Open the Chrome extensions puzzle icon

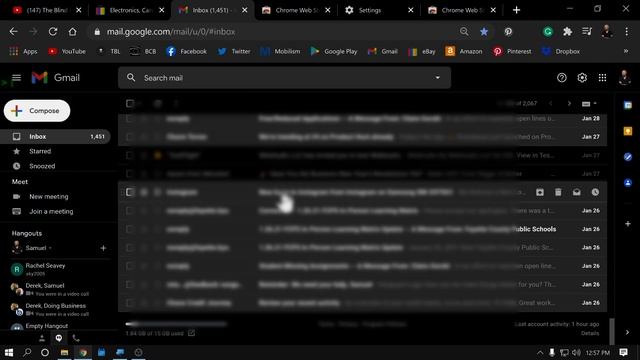coord(567,31)
